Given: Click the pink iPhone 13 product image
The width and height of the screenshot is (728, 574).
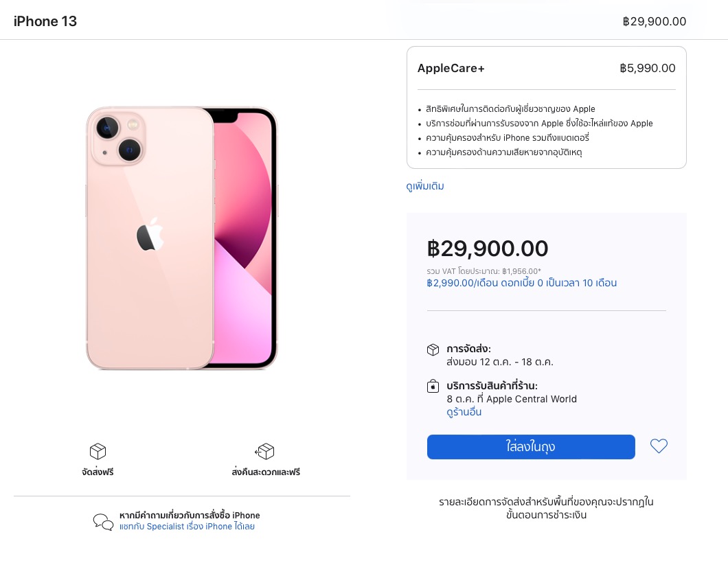Looking at the screenshot, I should tap(182, 238).
